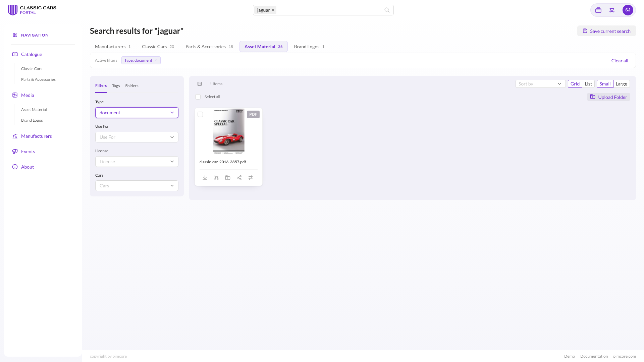Check the Select all checkbox

click(198, 97)
